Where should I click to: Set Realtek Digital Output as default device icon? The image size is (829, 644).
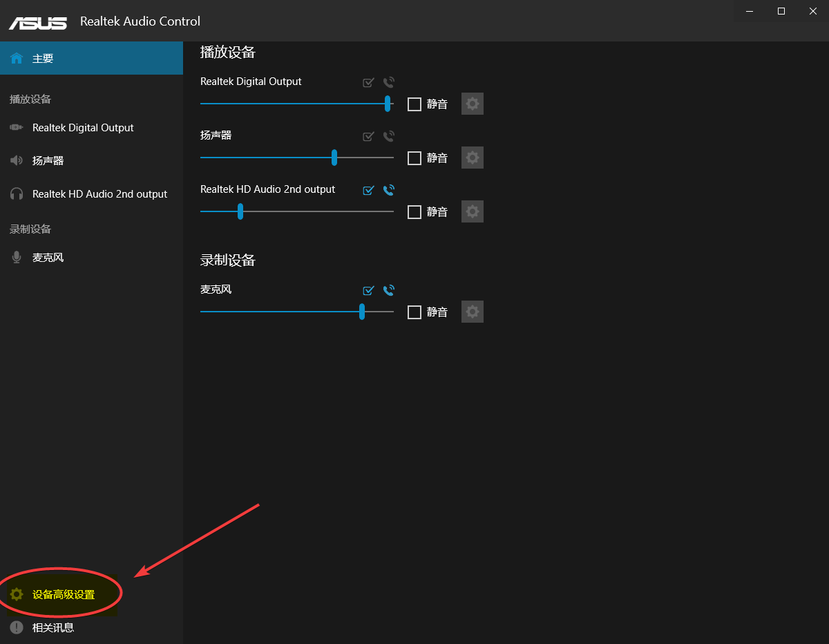[x=369, y=82]
